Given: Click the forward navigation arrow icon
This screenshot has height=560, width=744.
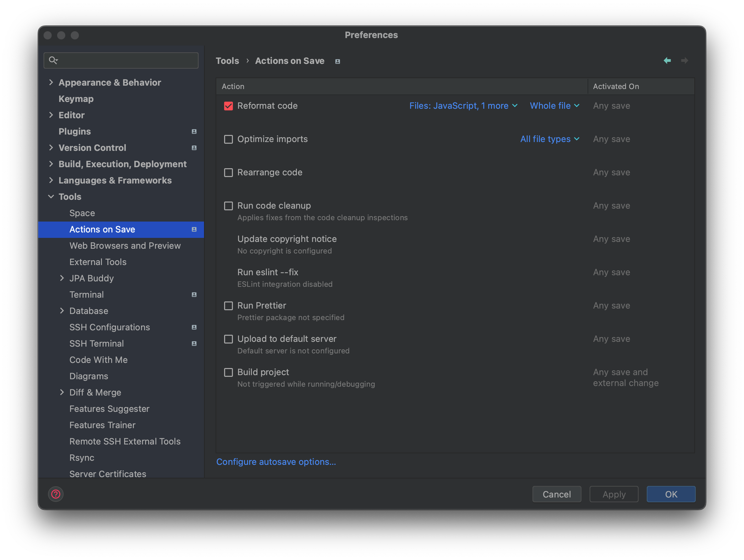Looking at the screenshot, I should coord(684,60).
